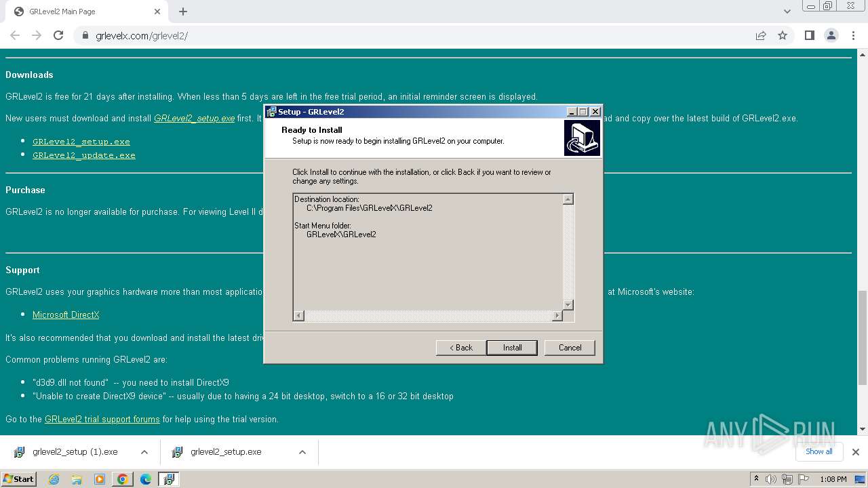This screenshot has width=868, height=488.
Task: Switch to Setup installer taskbar item
Action: 169,479
